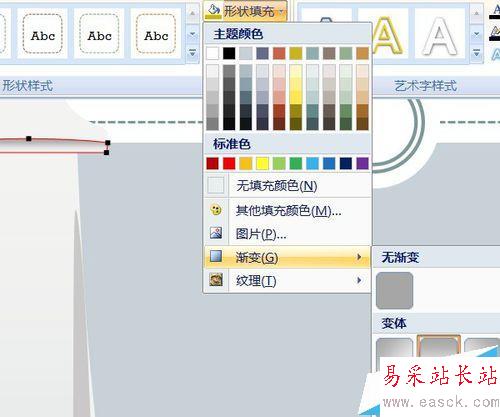Pick the orange standard color swatch

coord(246,163)
